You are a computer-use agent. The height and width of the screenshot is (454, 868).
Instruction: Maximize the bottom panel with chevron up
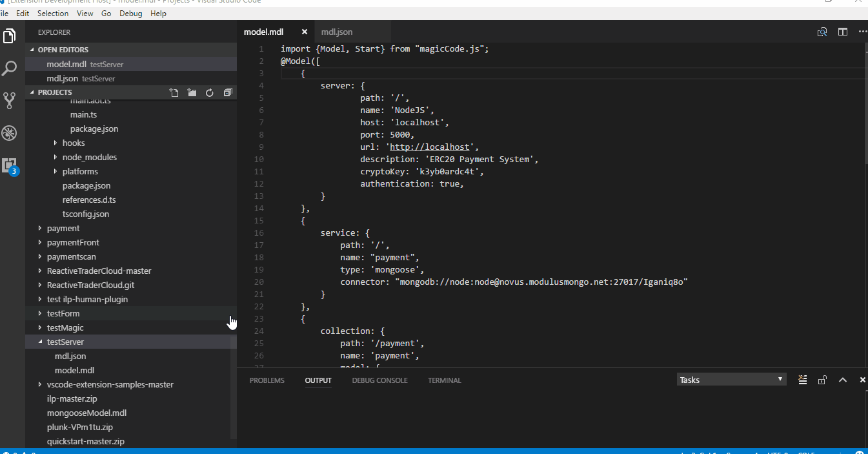coord(843,380)
